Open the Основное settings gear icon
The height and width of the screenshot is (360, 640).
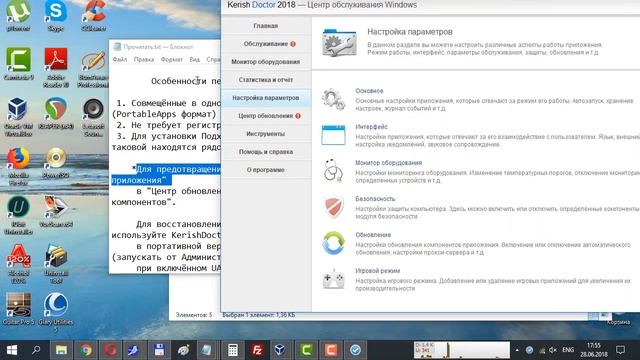pos(333,99)
